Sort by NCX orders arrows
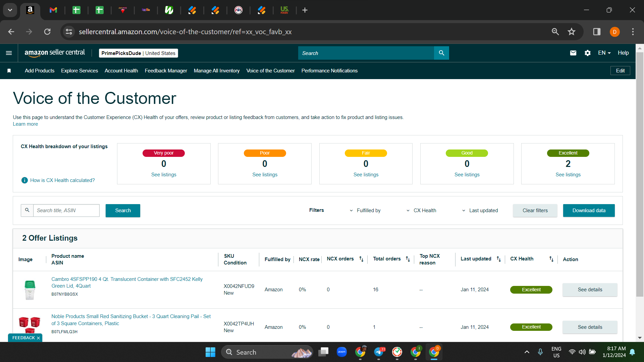 pos(361,259)
